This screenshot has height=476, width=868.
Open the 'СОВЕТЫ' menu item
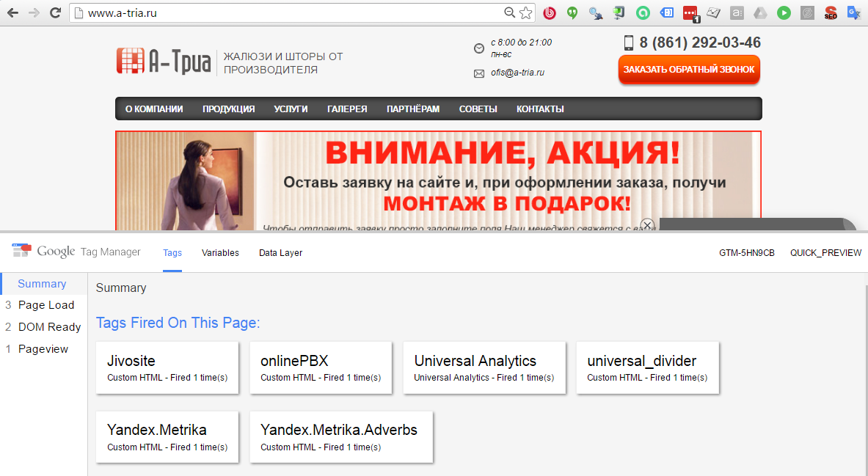(478, 109)
